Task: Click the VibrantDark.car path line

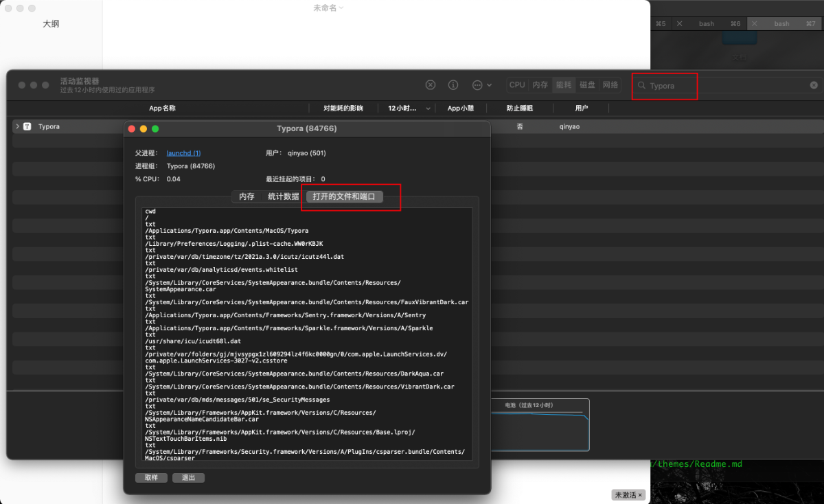Action: click(299, 387)
